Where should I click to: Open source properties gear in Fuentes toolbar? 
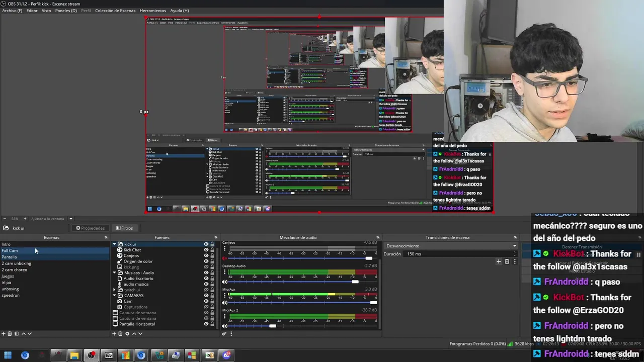tap(127, 333)
